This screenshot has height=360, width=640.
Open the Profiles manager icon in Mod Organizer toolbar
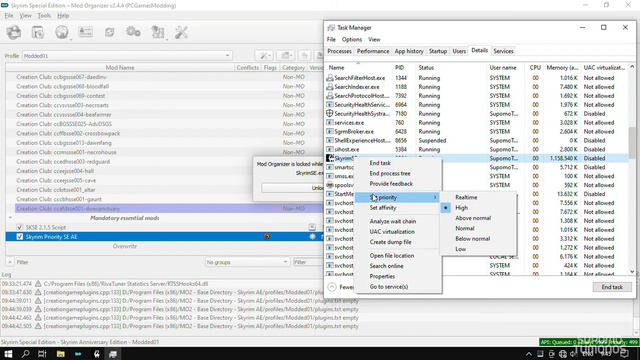[86, 32]
